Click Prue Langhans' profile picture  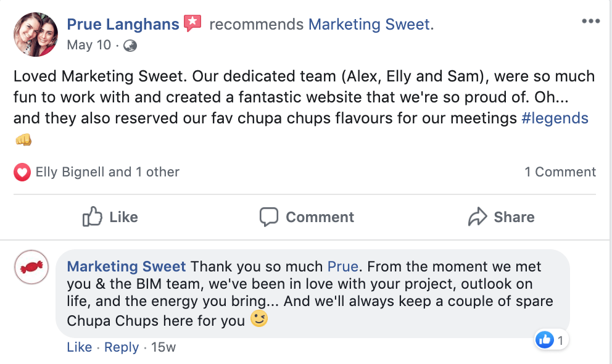(36, 34)
